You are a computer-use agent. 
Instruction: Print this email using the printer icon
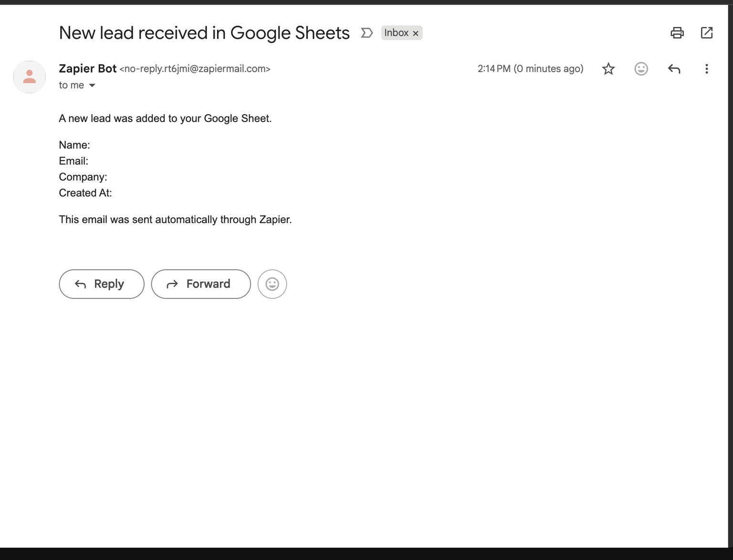pyautogui.click(x=677, y=33)
